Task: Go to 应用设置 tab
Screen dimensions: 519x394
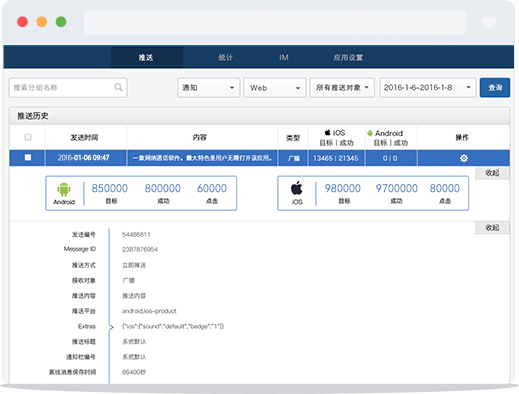Action: [348, 57]
